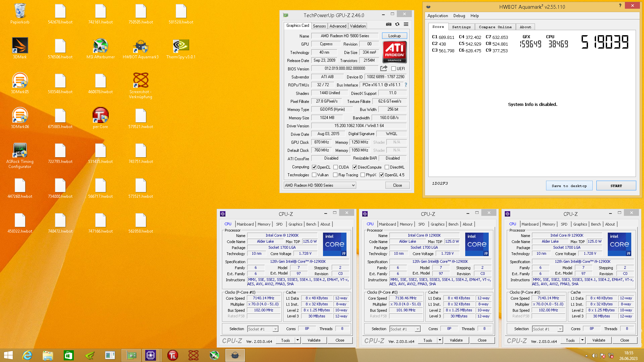Open the Windows Store taskbar icon
644x362 pixels.
point(68,355)
